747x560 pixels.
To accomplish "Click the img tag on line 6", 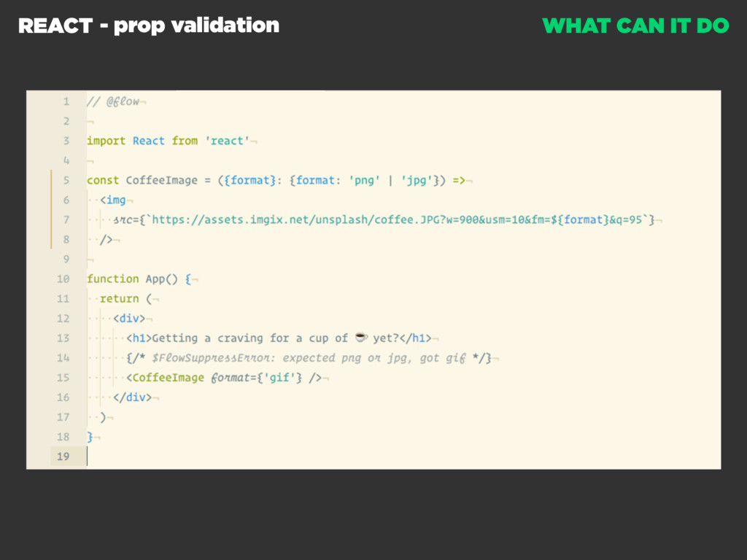I will (113, 200).
